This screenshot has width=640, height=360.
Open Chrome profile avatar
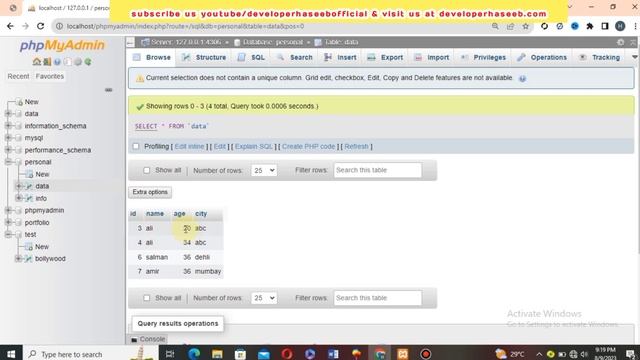[620, 26]
